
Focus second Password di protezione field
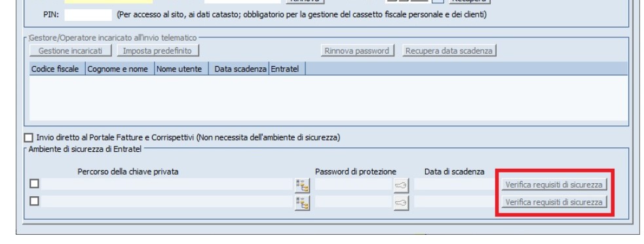354,201
